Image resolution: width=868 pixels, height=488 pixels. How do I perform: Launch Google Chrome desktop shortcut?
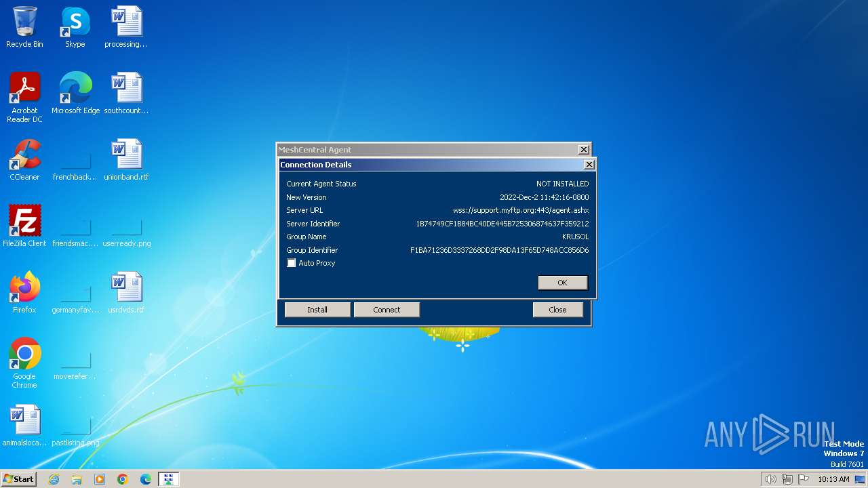[x=24, y=363]
